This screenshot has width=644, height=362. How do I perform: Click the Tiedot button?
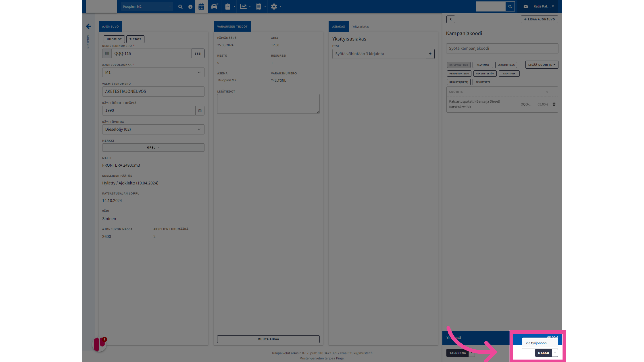coord(136,39)
